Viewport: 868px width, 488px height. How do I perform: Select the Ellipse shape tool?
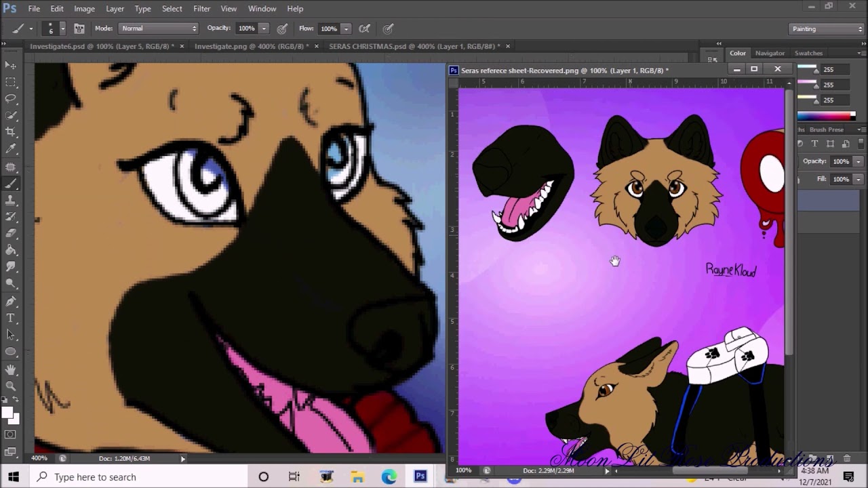tap(11, 352)
